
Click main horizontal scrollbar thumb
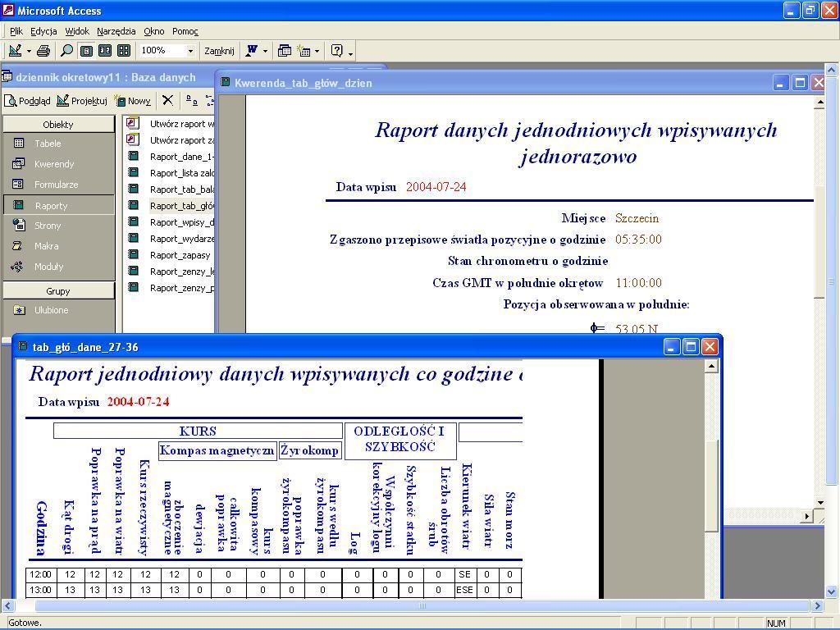[422, 606]
